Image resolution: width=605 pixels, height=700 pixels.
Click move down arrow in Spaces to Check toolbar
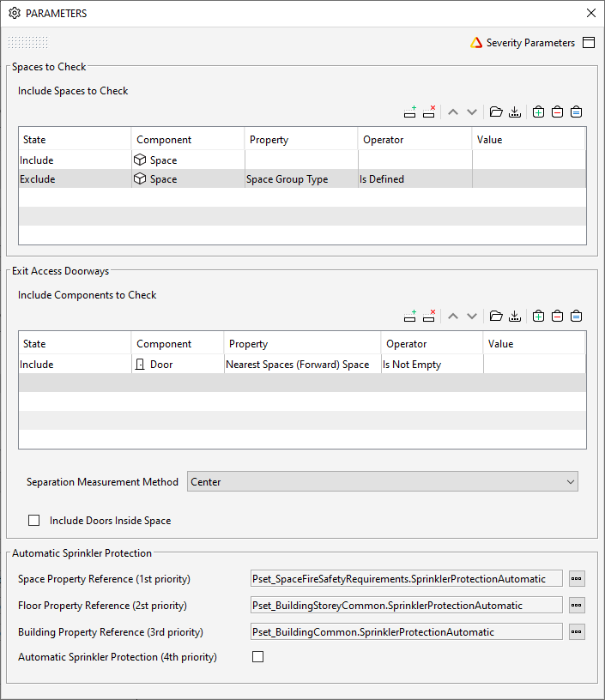point(472,112)
